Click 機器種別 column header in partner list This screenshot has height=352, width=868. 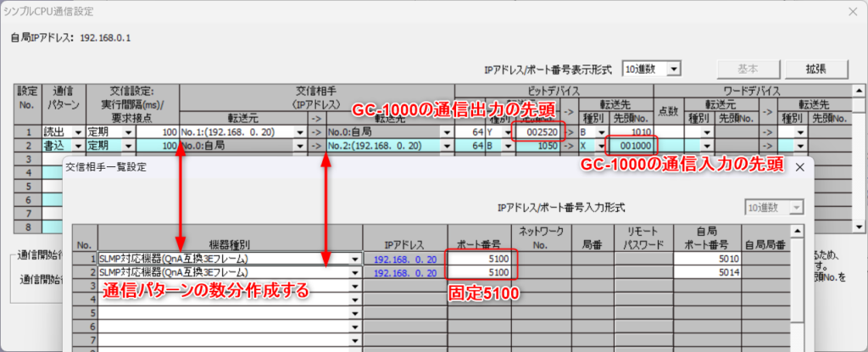click(x=231, y=238)
